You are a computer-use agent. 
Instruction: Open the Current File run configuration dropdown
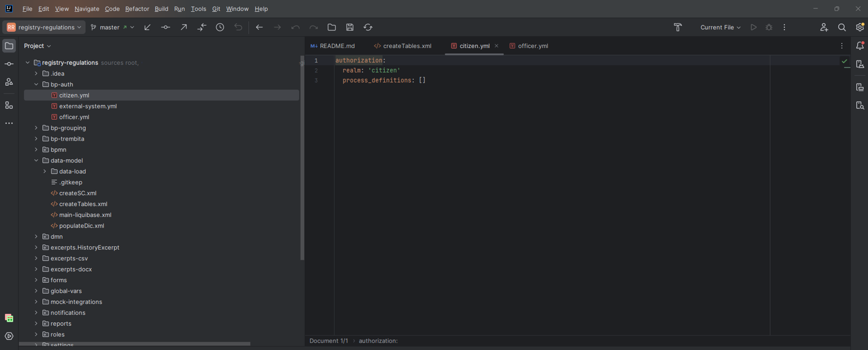720,27
